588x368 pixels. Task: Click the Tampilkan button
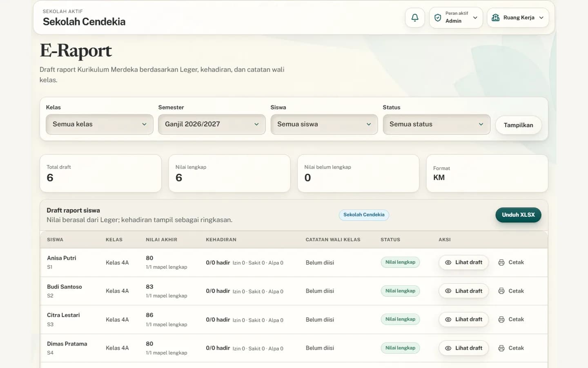click(x=519, y=125)
